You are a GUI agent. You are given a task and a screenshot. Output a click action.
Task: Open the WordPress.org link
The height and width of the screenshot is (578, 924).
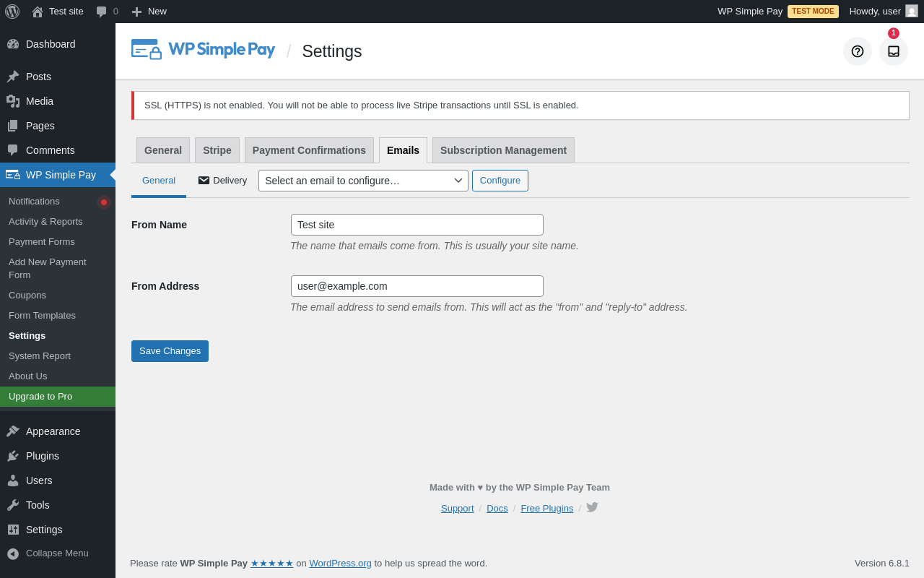(340, 564)
